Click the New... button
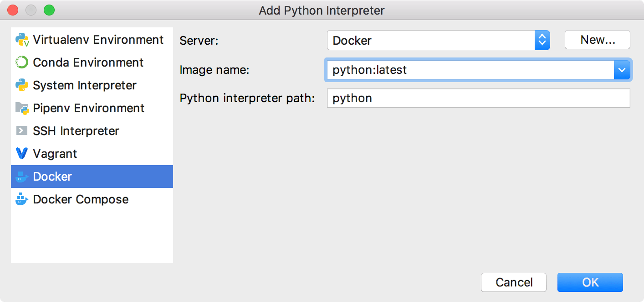This screenshot has height=302, width=644. [597, 40]
